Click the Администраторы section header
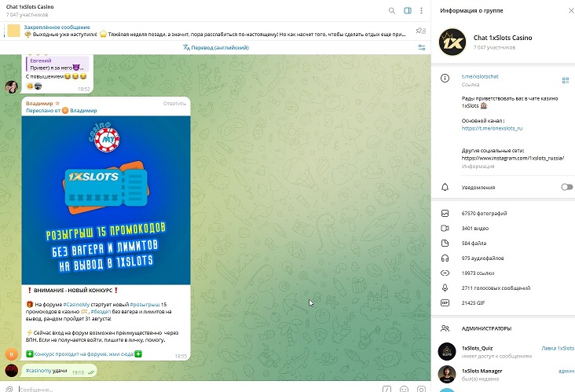Image resolution: width=575 pixels, height=392 pixels. [x=486, y=328]
